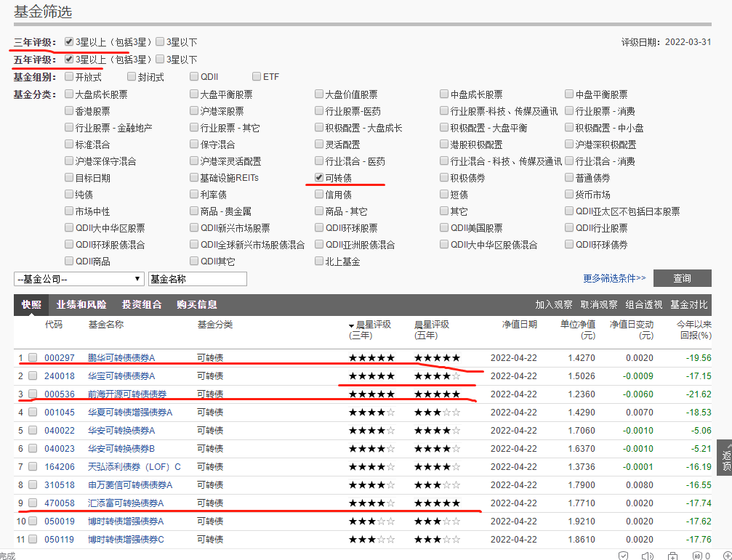Click the circled plus icon at bottom right
The width and height of the screenshot is (732, 560).
pyautogui.click(x=728, y=556)
